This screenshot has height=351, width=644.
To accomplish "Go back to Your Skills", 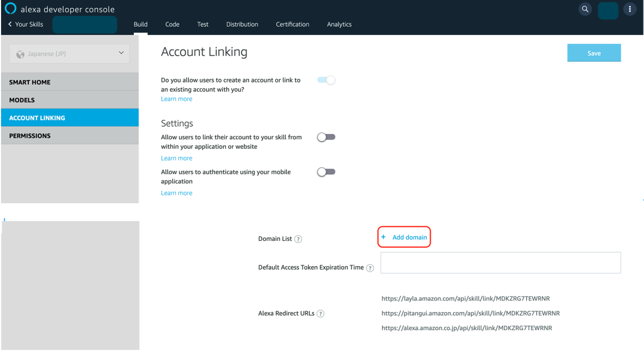I will tap(26, 24).
